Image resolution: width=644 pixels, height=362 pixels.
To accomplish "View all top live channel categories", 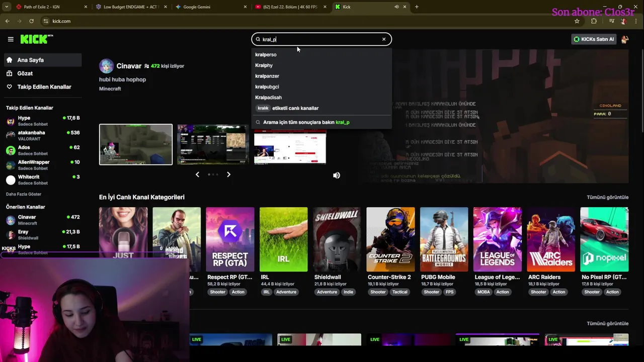I will [x=607, y=197].
